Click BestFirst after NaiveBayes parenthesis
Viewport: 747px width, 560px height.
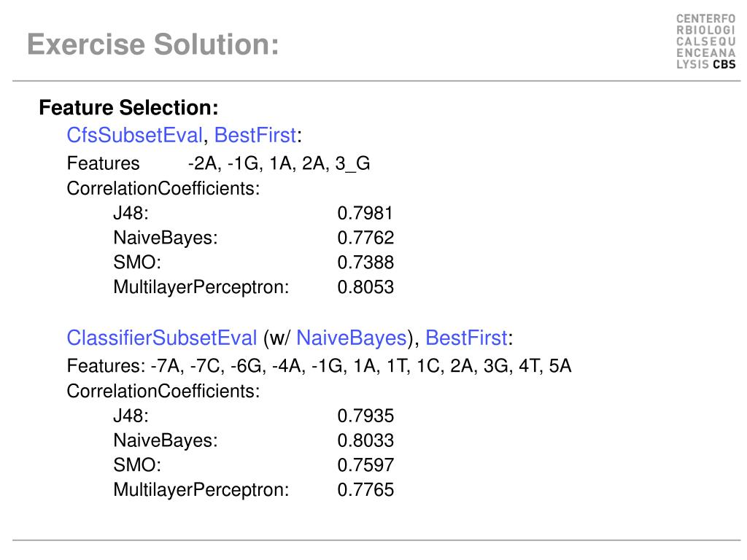pos(466,338)
